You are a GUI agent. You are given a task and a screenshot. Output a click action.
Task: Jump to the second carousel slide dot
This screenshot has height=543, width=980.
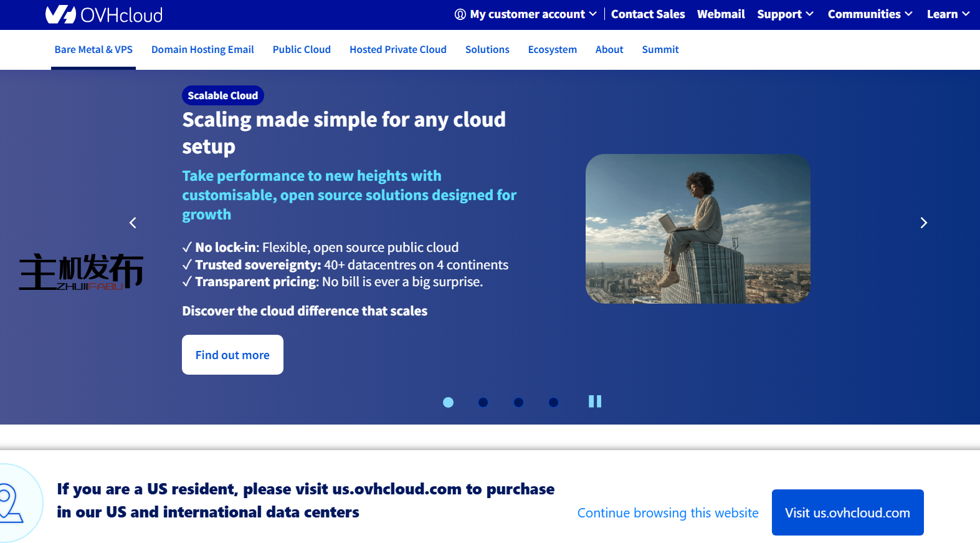[x=483, y=402]
